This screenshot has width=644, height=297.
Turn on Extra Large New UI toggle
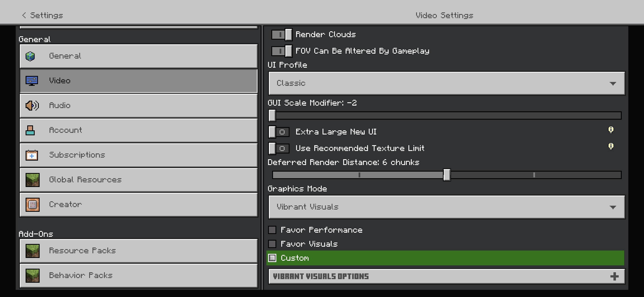pyautogui.click(x=279, y=132)
